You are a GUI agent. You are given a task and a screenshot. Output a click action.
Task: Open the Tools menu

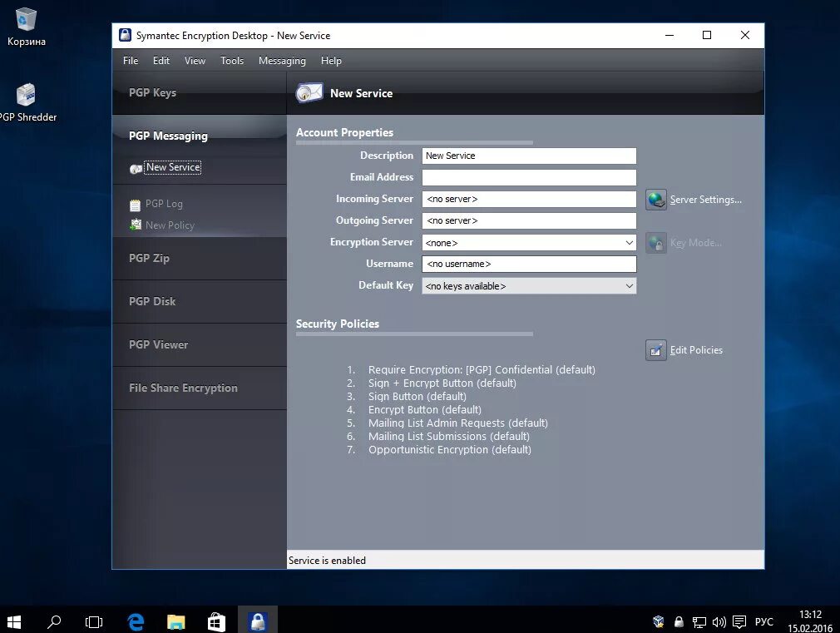(x=232, y=61)
